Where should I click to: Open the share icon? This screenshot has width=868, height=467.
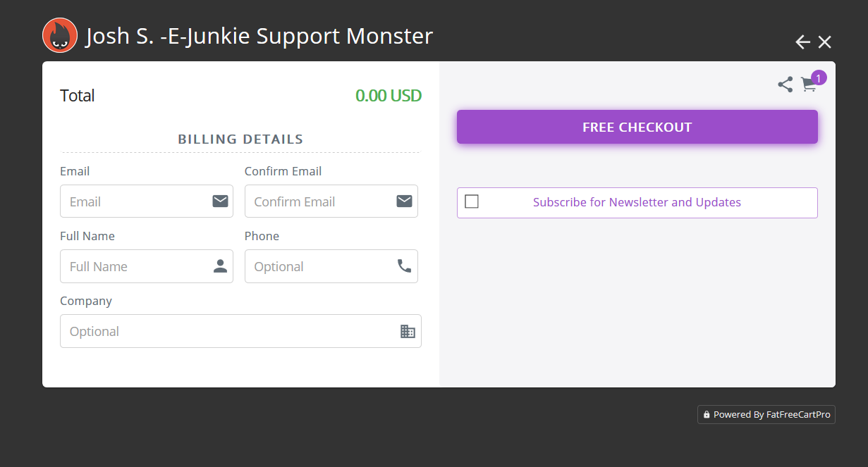pyautogui.click(x=785, y=85)
